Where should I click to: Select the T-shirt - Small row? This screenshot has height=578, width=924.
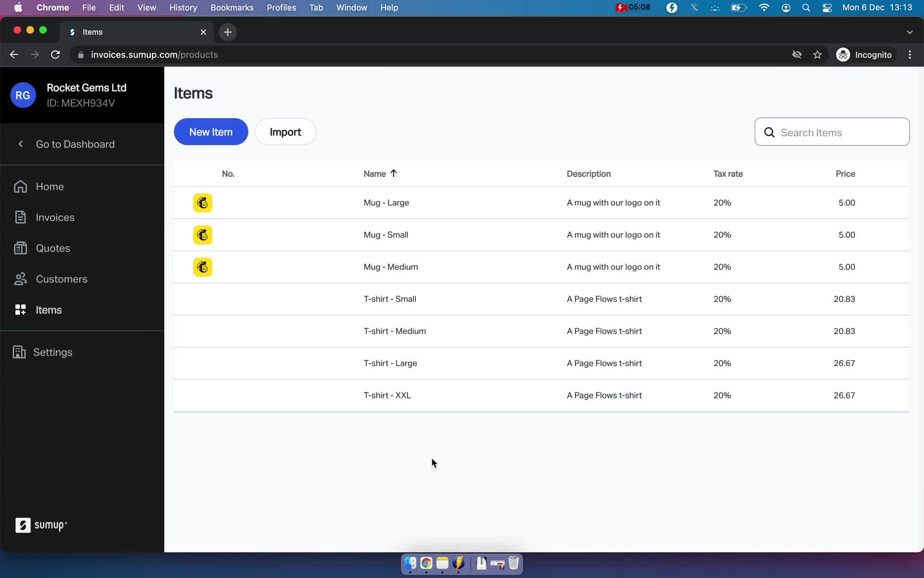pyautogui.click(x=541, y=299)
